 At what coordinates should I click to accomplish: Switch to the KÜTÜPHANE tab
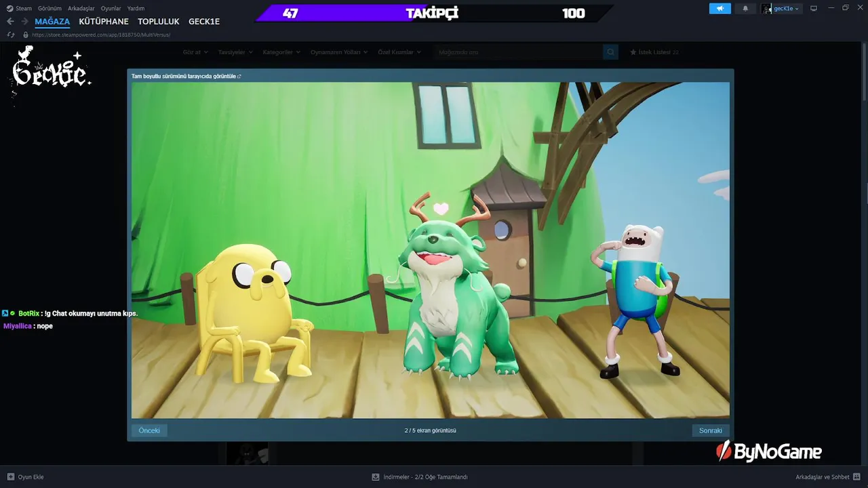click(104, 22)
